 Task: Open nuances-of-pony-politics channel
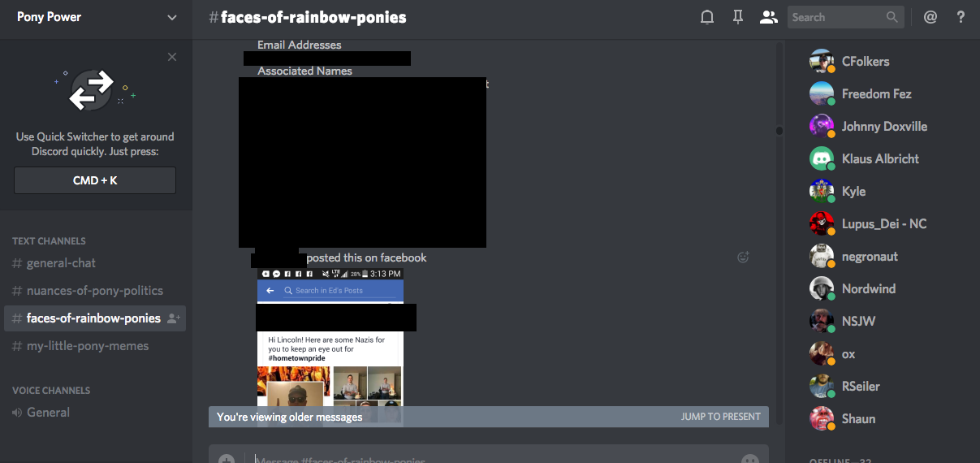click(94, 291)
